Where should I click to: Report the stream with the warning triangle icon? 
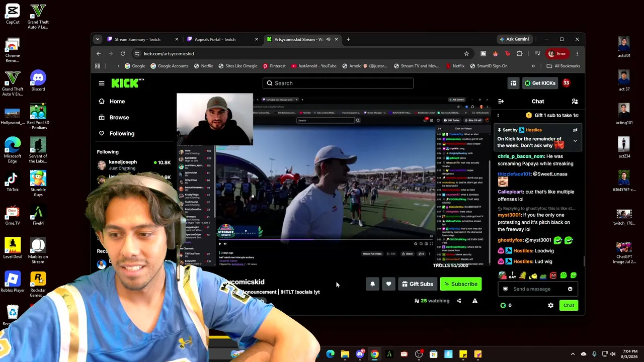474,301
